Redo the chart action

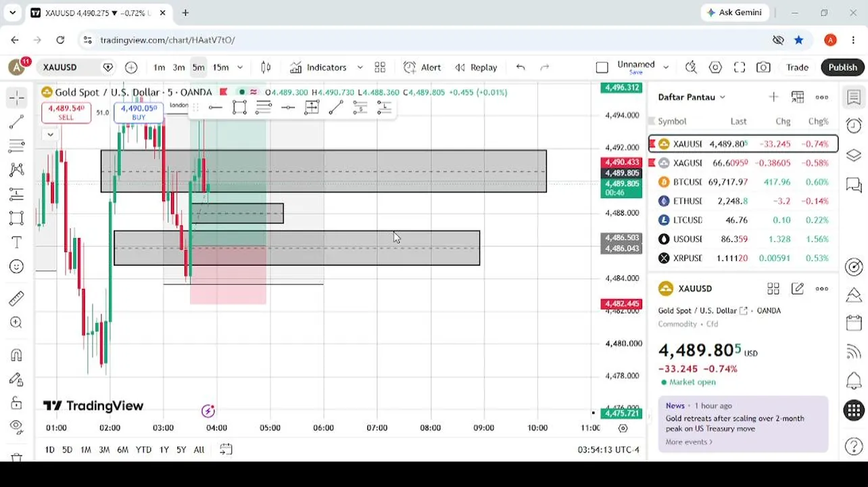click(x=545, y=67)
